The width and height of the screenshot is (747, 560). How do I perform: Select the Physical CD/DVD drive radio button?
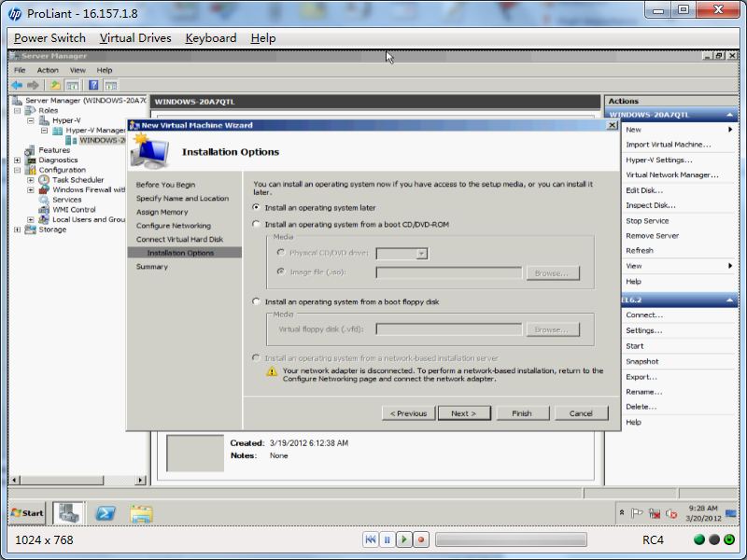281,253
